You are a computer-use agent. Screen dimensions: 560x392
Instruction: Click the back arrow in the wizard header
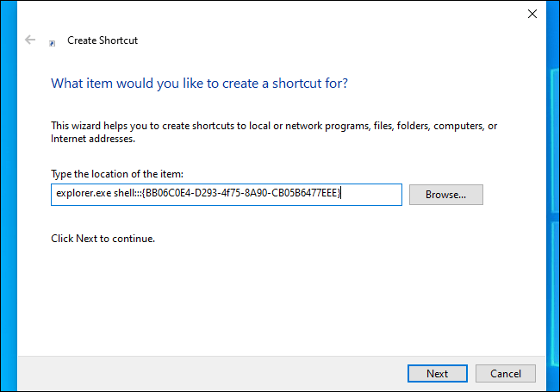point(31,40)
